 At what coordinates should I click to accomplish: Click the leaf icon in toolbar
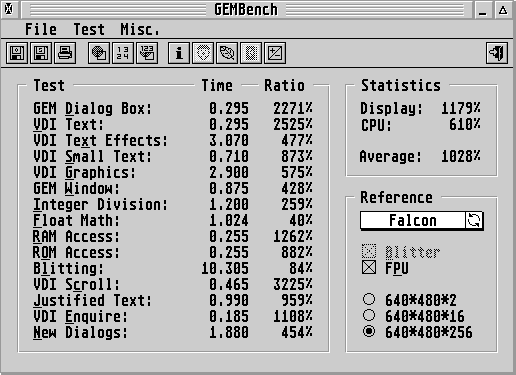point(227,53)
